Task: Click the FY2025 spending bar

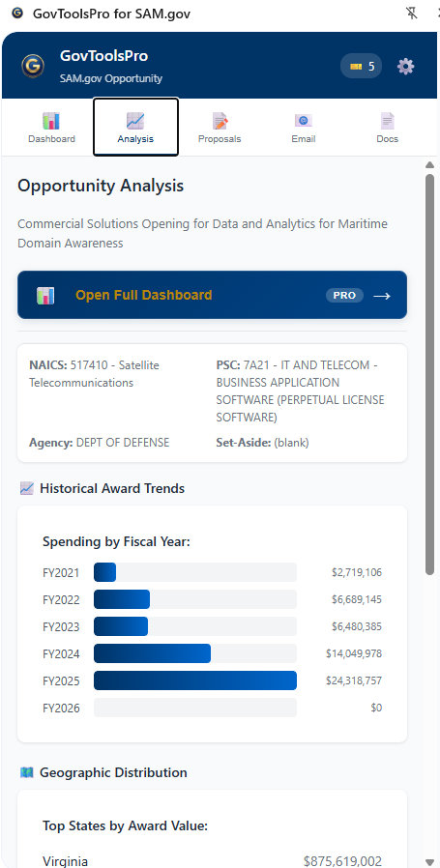Action: 195,680
